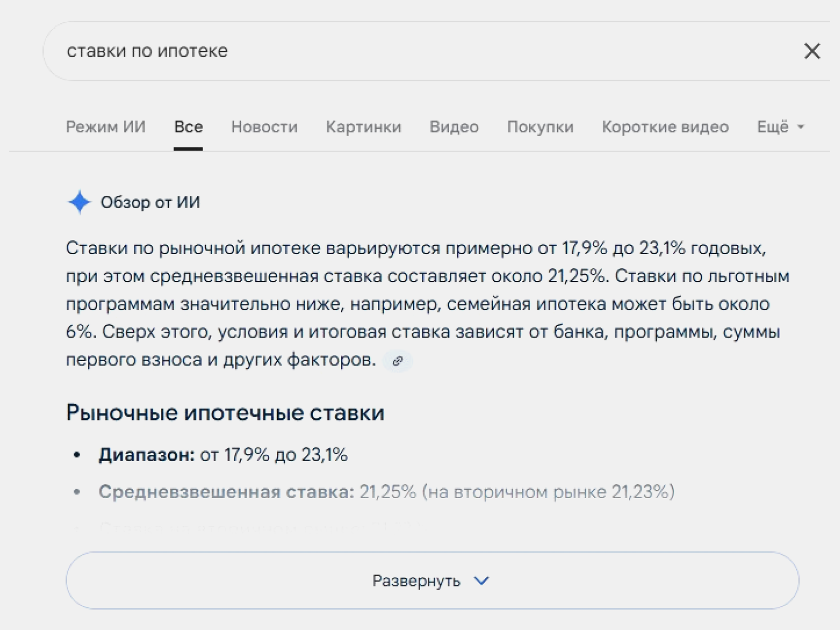Clear the search query with X icon

coord(812,51)
